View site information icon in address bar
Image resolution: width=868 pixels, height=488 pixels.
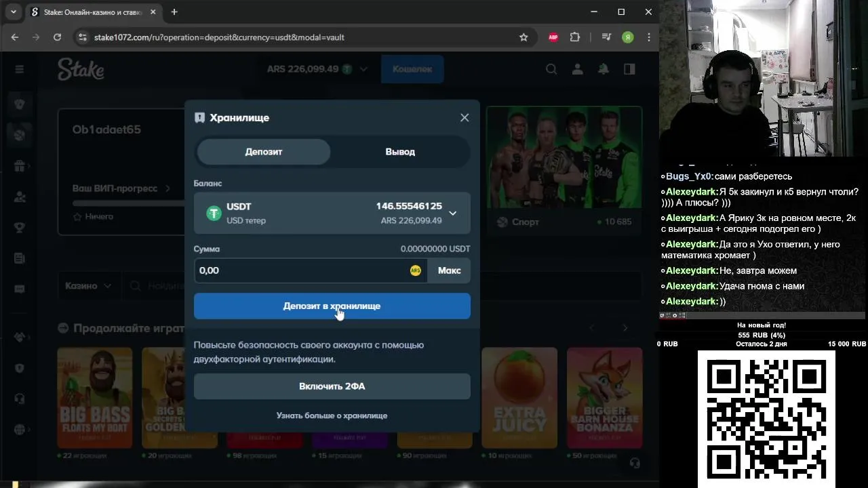pyautogui.click(x=82, y=37)
